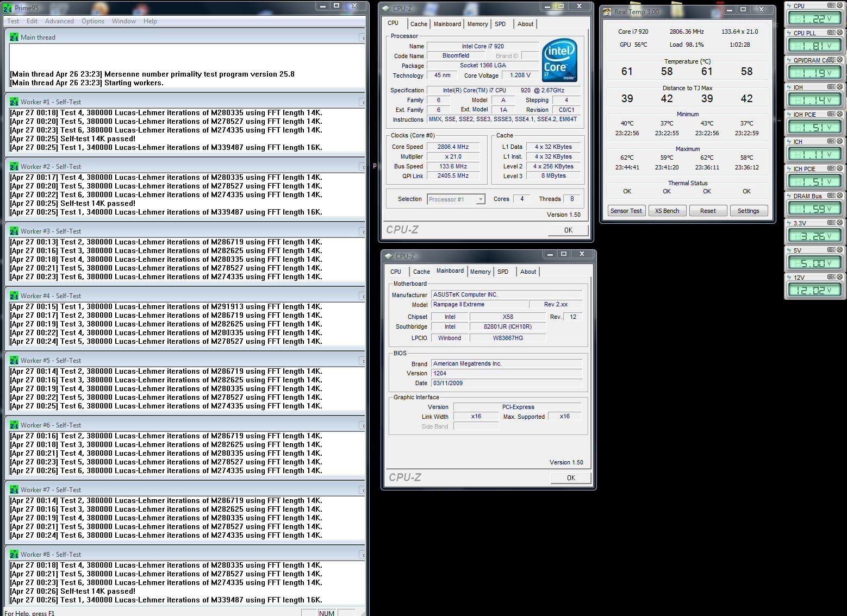The width and height of the screenshot is (847, 616).
Task: Open settings icon of the DRAM Bus gadget
Action: point(831,196)
